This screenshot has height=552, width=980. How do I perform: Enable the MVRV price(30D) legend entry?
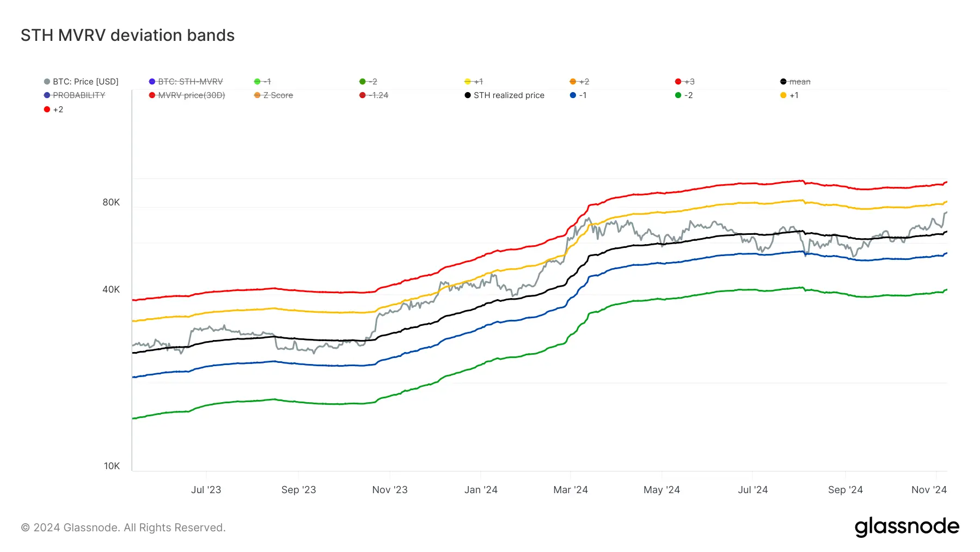[x=187, y=95]
